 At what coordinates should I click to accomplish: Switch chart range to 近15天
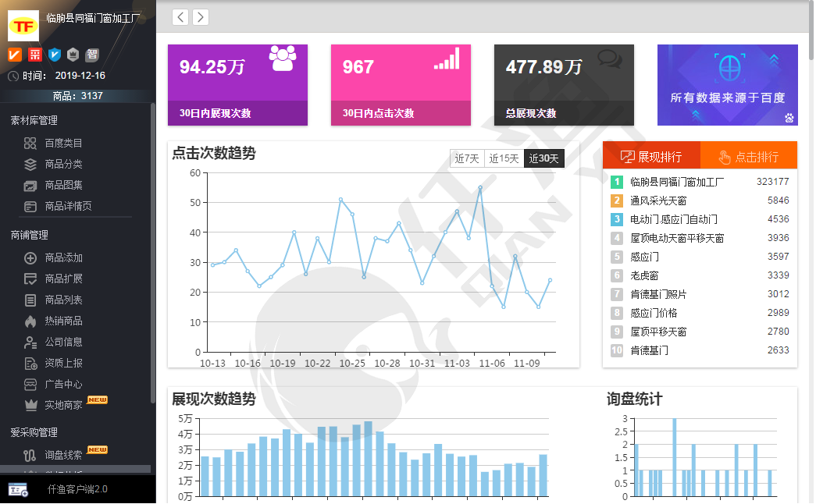coord(504,158)
